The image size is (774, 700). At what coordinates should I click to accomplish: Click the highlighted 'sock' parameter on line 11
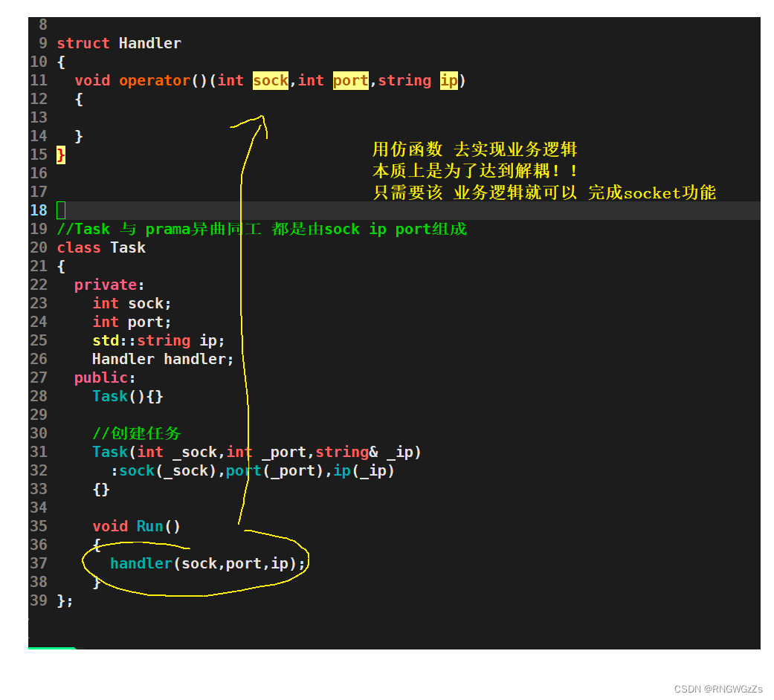tap(271, 80)
